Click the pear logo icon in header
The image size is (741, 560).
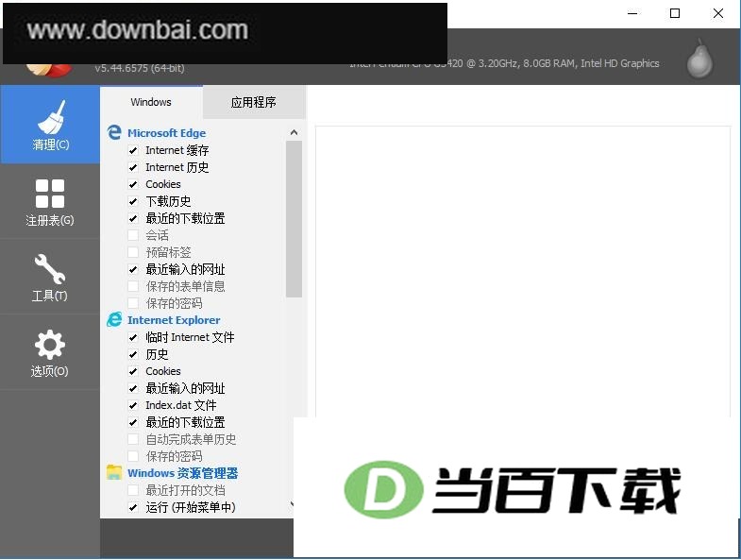click(699, 59)
